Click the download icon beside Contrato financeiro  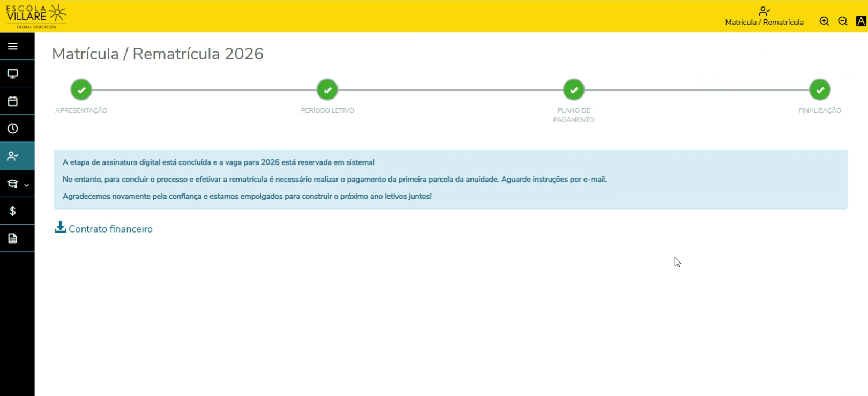point(60,227)
